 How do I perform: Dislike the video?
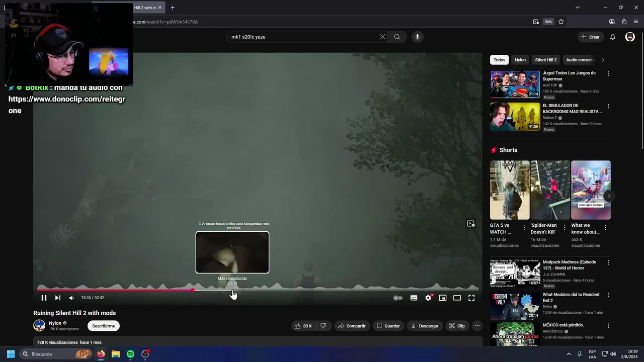click(324, 326)
